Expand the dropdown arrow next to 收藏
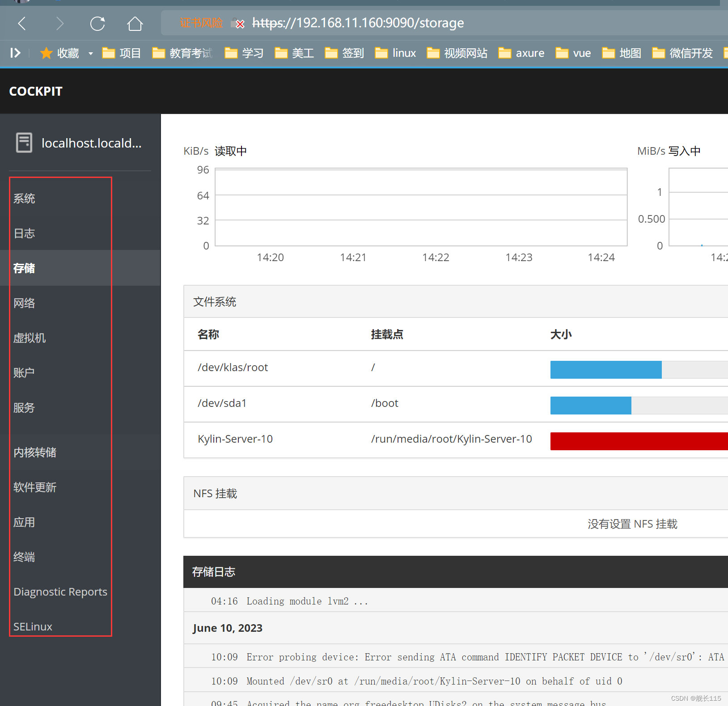728x706 pixels. pyautogui.click(x=91, y=53)
